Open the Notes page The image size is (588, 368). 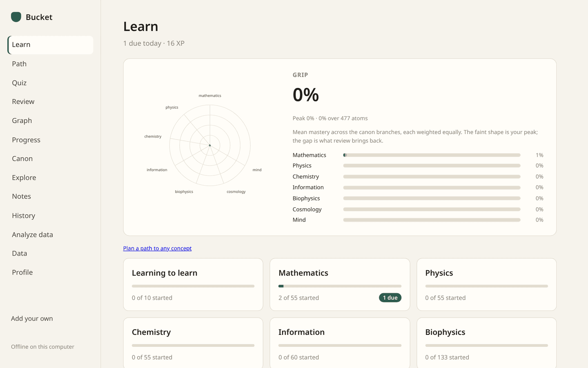(50, 197)
